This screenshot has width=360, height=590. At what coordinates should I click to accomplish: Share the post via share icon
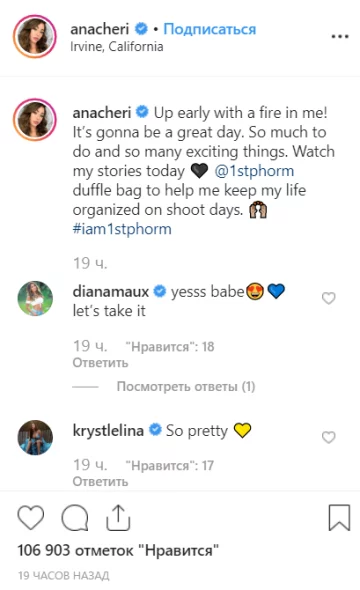point(118,518)
